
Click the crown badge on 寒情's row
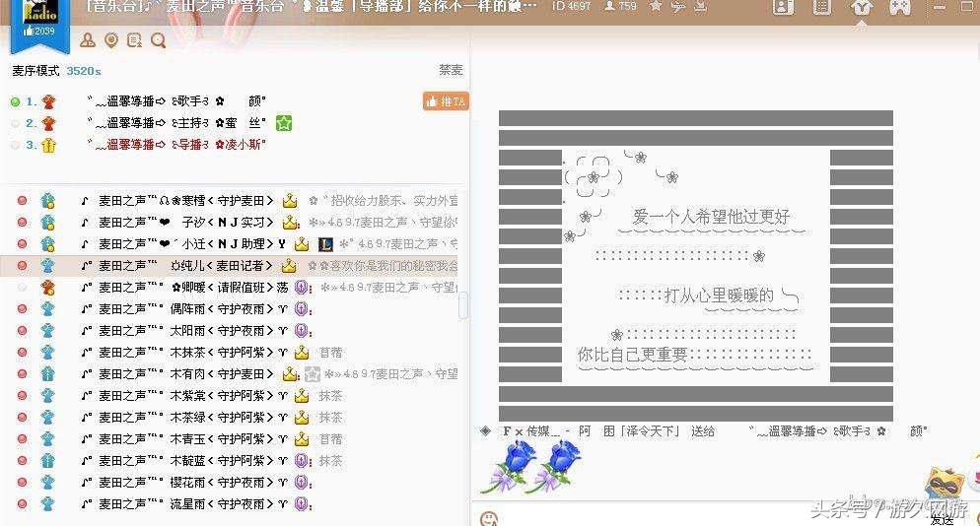289,201
